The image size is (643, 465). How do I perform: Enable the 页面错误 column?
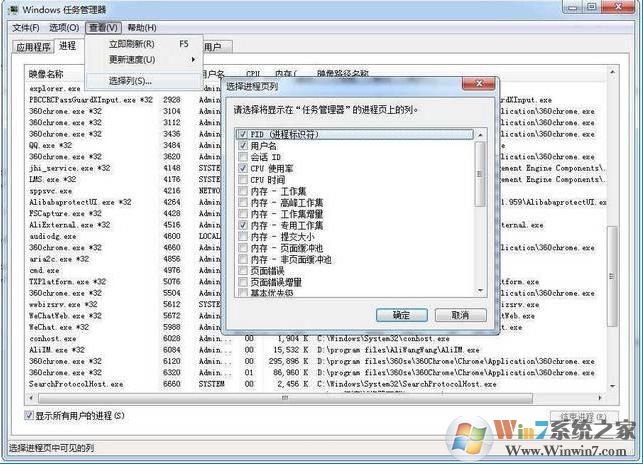pos(243,271)
